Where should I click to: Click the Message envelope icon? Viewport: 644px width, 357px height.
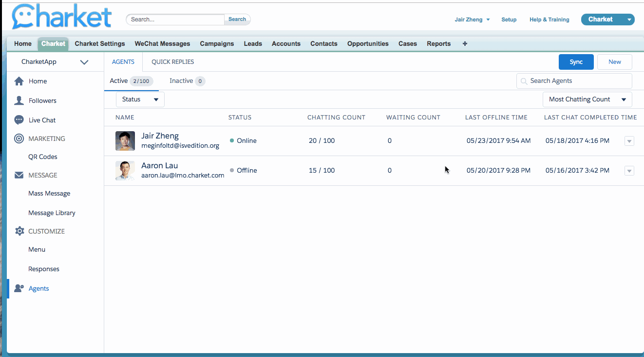19,175
